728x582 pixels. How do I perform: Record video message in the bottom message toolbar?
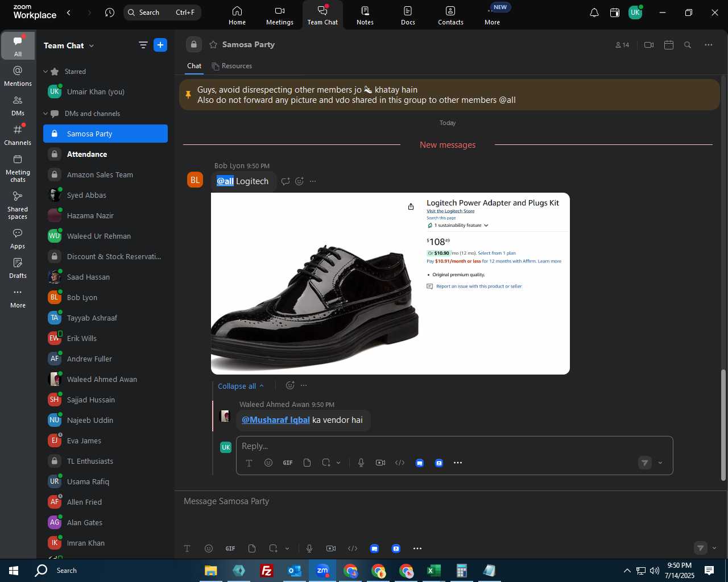[331, 548]
